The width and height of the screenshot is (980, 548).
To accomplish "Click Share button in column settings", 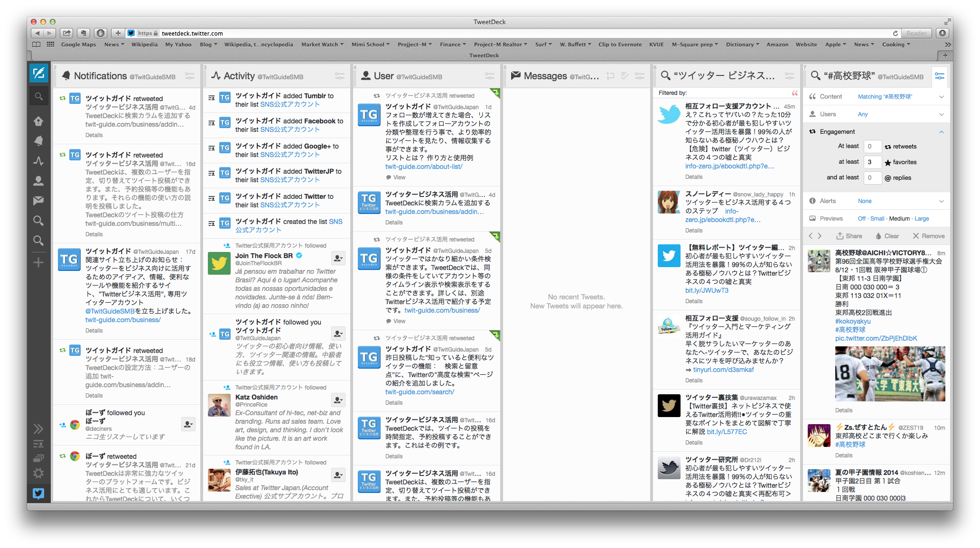I will click(x=849, y=236).
